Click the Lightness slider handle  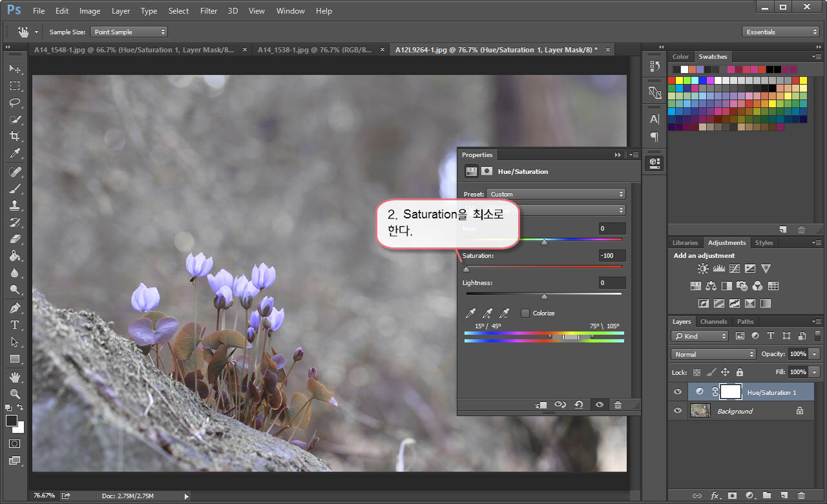click(x=544, y=297)
